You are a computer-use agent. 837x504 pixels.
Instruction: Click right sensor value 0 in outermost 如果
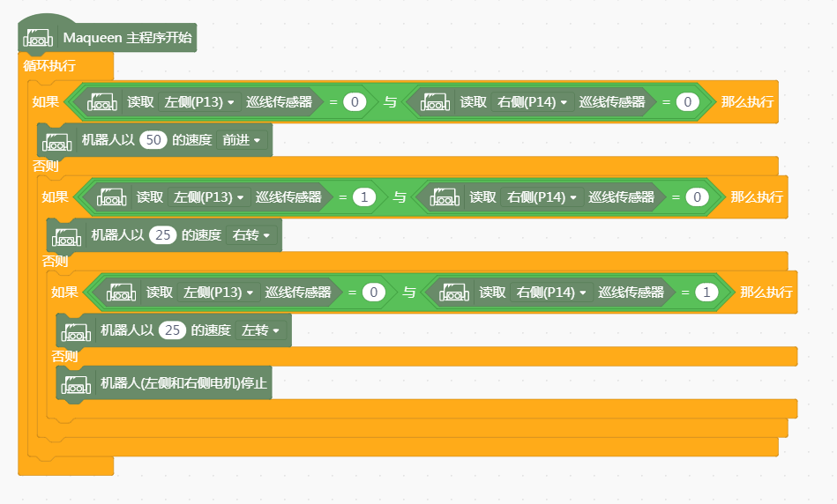[x=688, y=102]
